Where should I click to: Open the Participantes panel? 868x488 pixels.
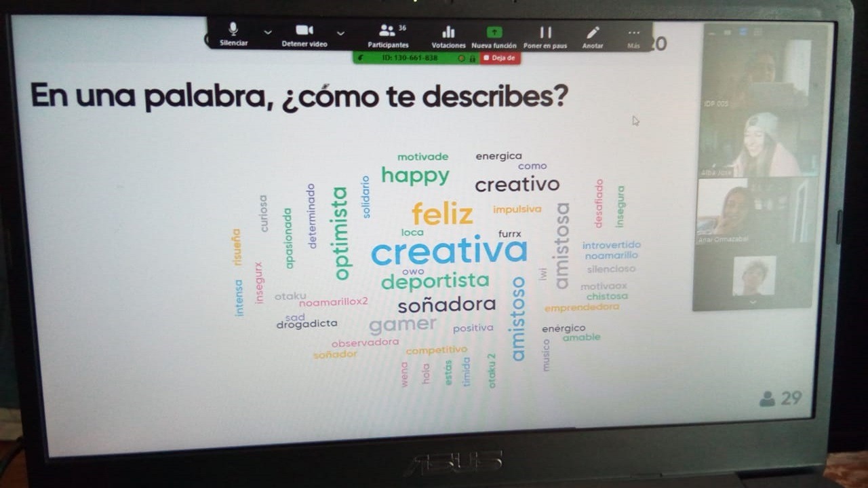388,34
